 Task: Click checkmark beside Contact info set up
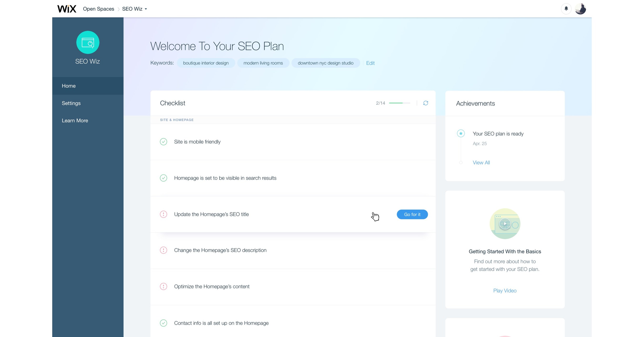[163, 323]
